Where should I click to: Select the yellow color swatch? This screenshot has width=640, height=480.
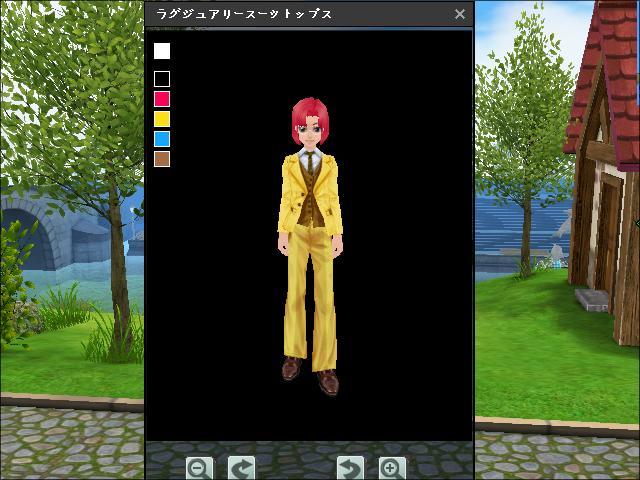[x=162, y=119]
